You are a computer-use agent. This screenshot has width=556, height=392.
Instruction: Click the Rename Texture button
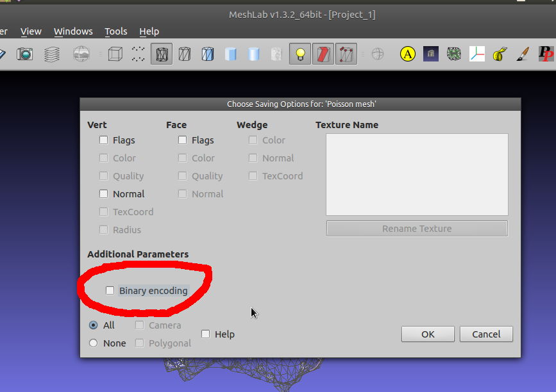pyautogui.click(x=417, y=229)
